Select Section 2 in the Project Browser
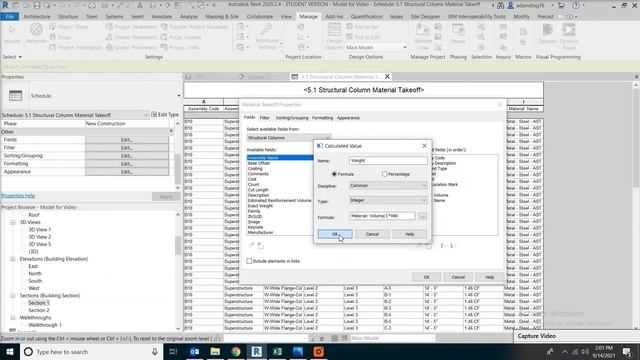Screen dimensions: 640x360 click(x=39, y=310)
